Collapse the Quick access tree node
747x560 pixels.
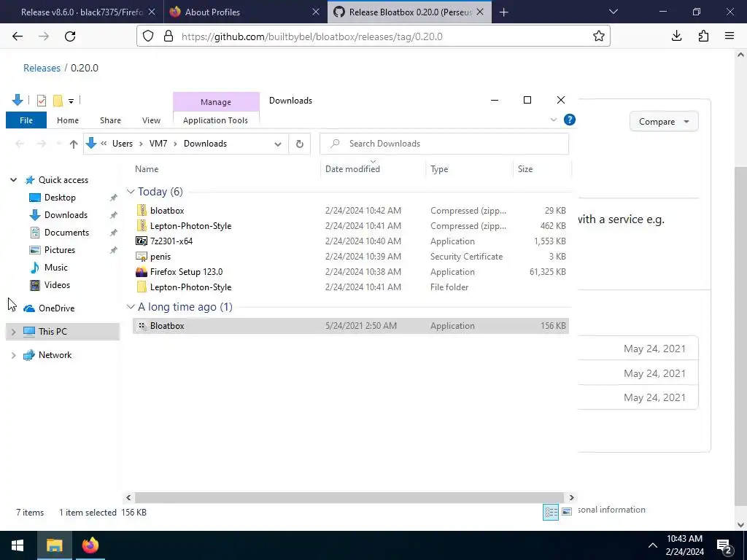(13, 180)
